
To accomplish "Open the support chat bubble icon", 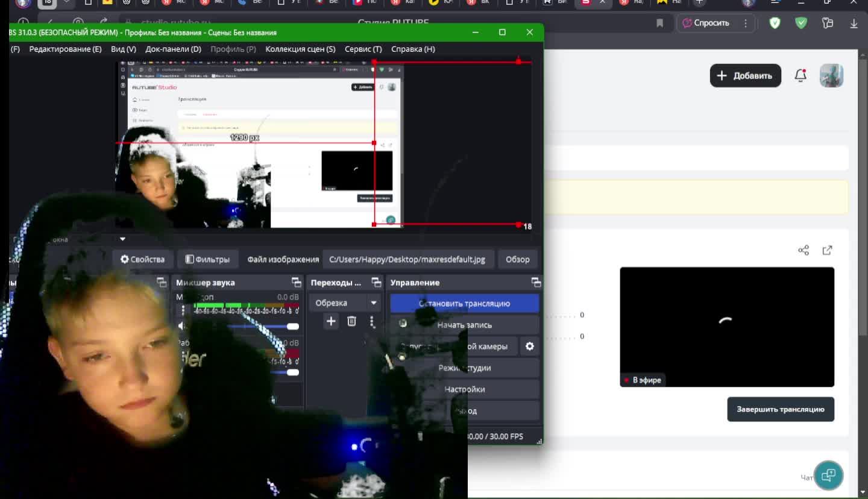I will pyautogui.click(x=828, y=475).
